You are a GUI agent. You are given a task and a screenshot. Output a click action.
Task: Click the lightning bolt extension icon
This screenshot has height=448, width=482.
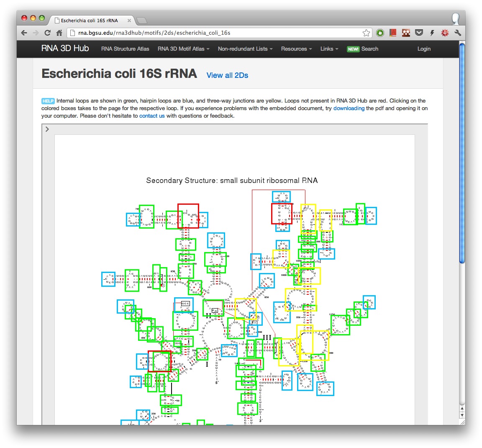point(432,33)
